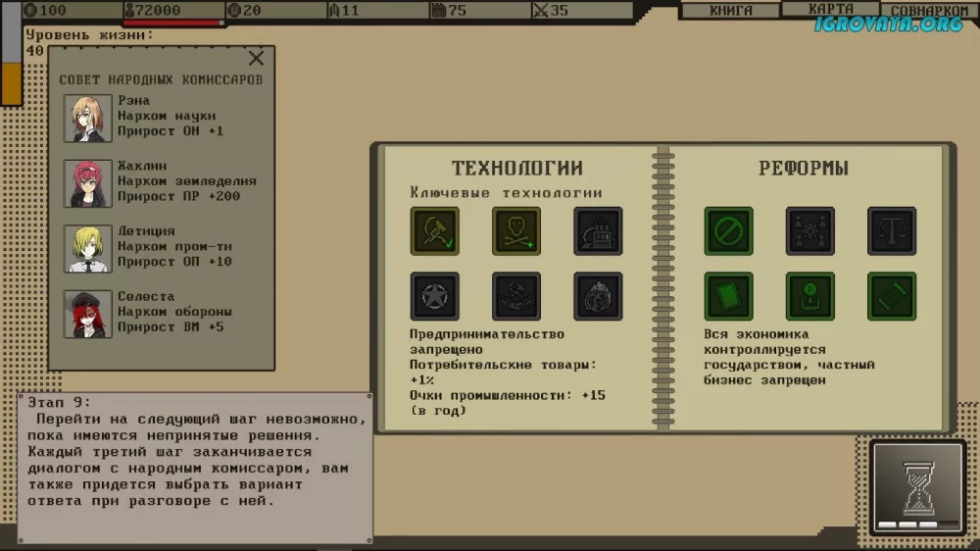Choose the gear with people reform icon

pos(809,231)
